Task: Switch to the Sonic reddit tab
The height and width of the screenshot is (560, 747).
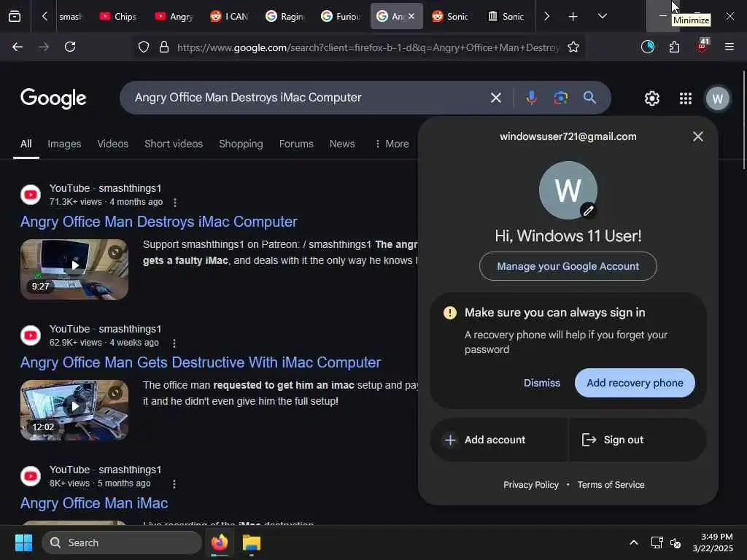Action: coord(450,17)
